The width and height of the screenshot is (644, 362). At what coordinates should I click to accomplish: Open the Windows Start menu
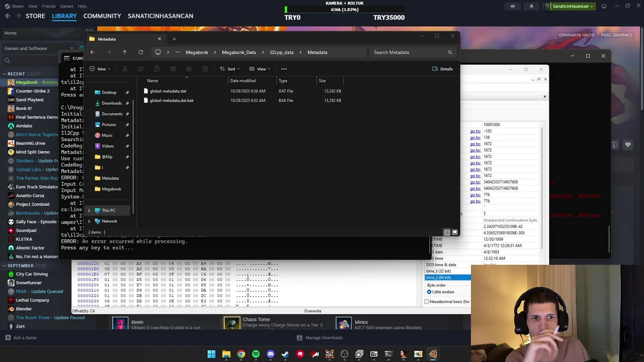211,354
